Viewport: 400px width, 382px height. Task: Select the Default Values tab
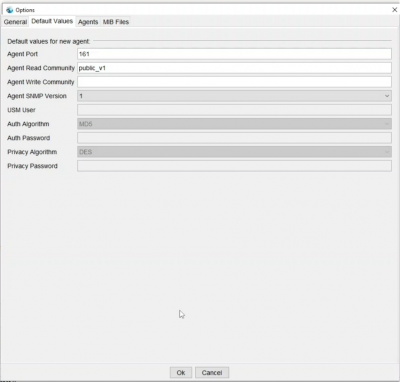pos(52,21)
